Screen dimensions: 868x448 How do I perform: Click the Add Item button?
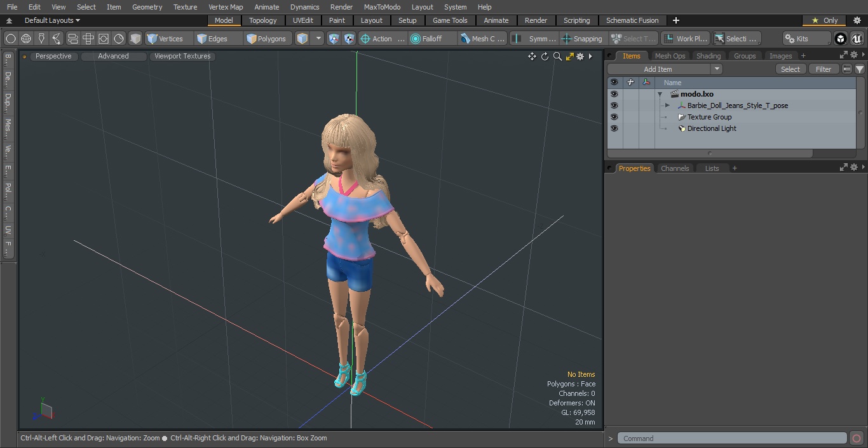click(658, 69)
